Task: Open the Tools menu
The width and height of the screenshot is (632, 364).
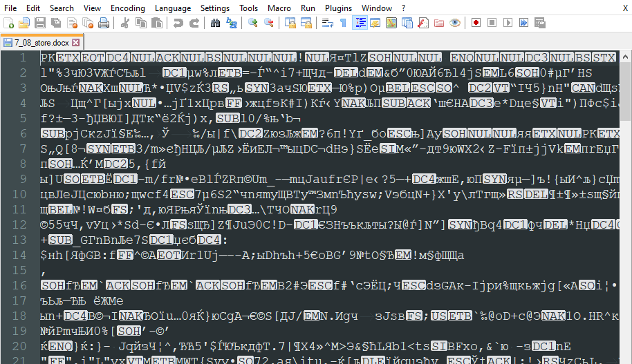Action: coord(248,8)
